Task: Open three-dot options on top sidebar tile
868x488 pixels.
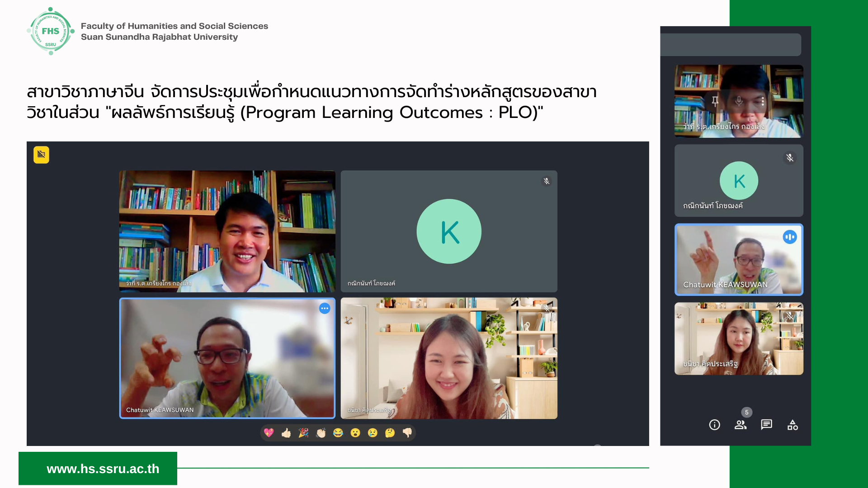Action: (763, 101)
